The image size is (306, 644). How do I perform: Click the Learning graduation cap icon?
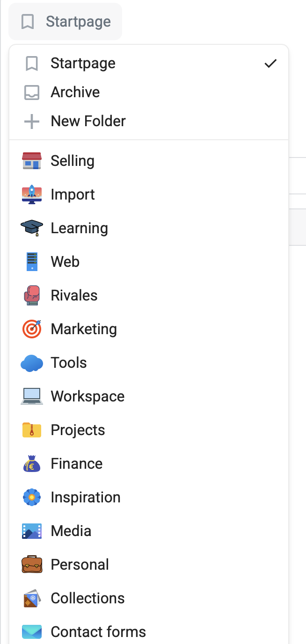click(32, 228)
